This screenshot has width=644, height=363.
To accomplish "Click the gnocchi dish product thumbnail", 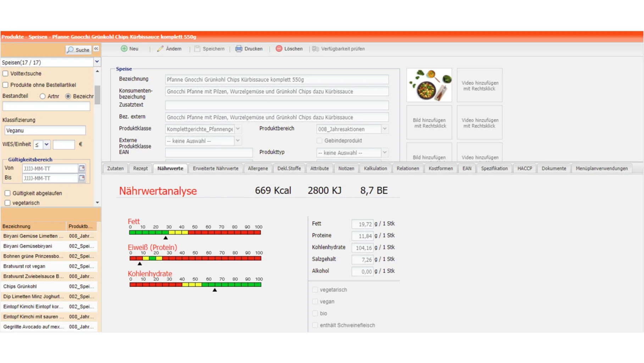I will pos(429,85).
